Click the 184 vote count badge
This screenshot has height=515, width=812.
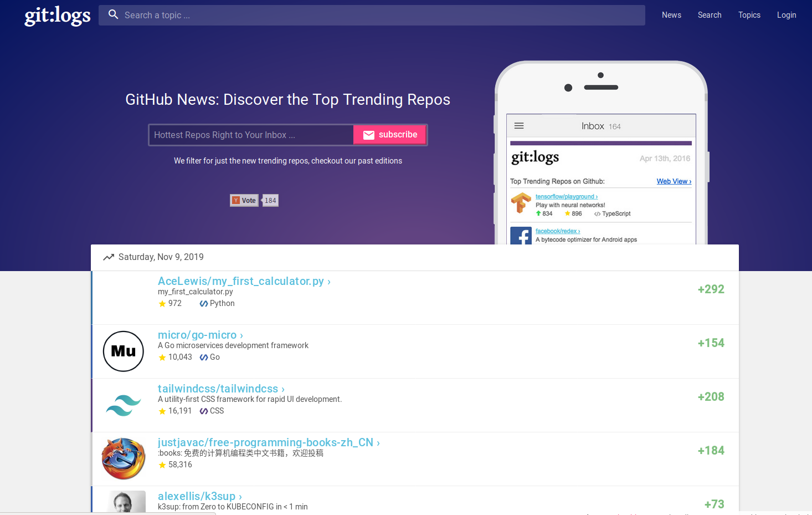270,201
